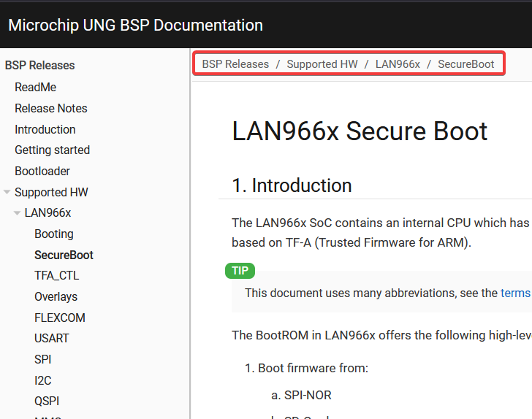The image size is (532, 419).
Task: Open USART sidebar entry
Action: [x=51, y=339]
